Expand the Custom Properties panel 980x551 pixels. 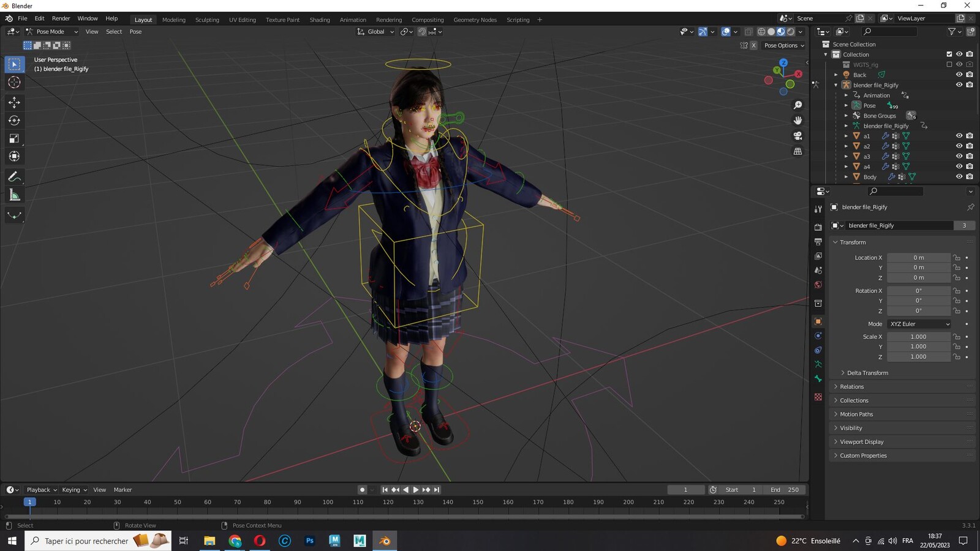coord(862,455)
